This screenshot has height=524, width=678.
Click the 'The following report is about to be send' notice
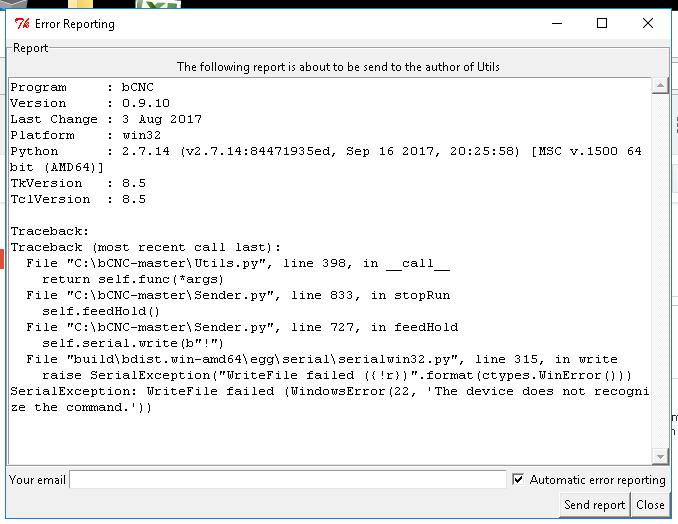tap(338, 67)
